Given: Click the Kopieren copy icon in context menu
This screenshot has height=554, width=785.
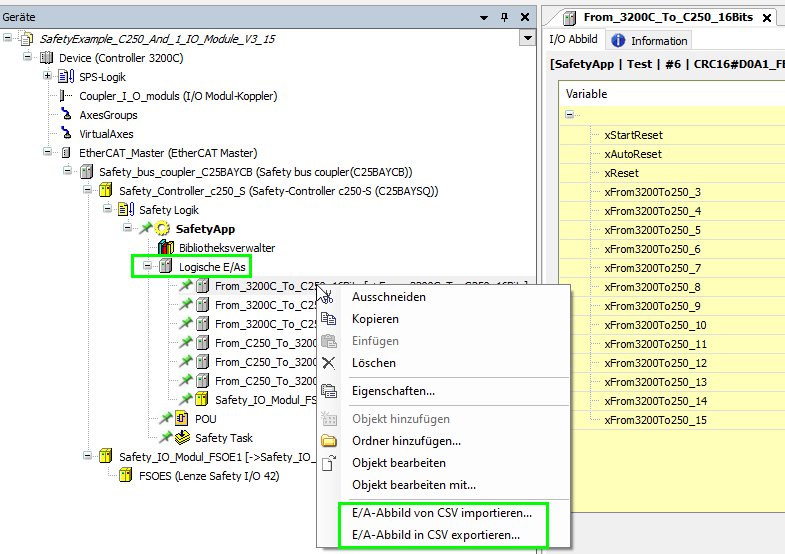Looking at the screenshot, I should point(328,319).
